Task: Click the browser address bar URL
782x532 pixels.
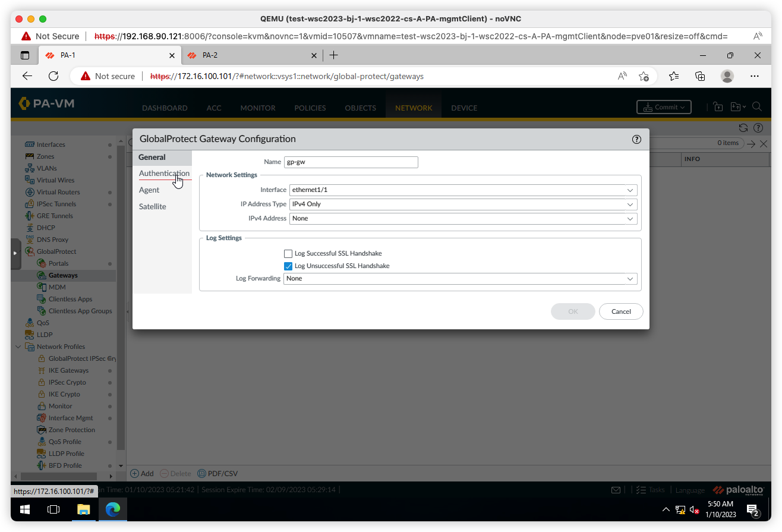Action: (287, 76)
